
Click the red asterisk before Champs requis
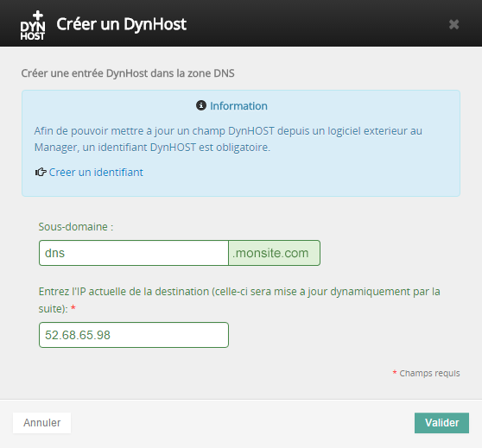coord(395,372)
